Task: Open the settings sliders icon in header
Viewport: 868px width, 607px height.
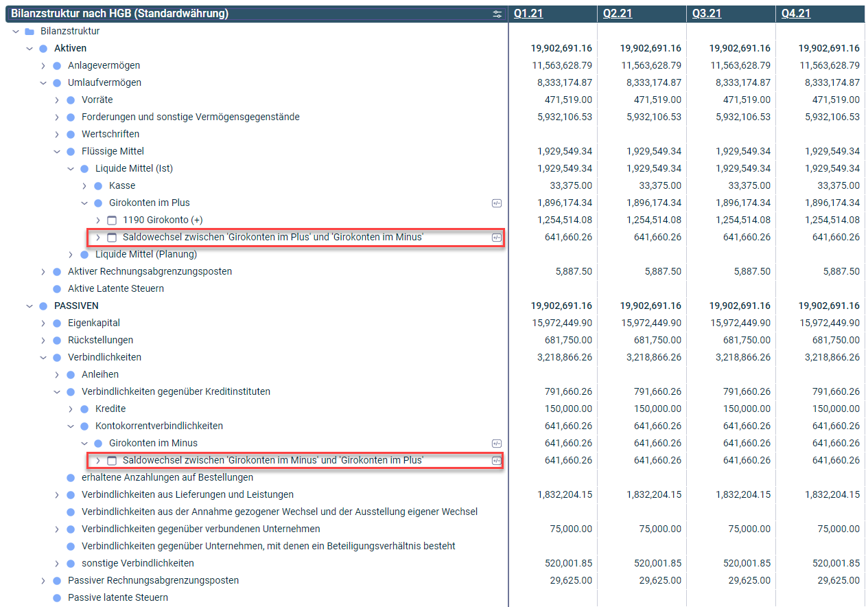Action: (x=497, y=14)
